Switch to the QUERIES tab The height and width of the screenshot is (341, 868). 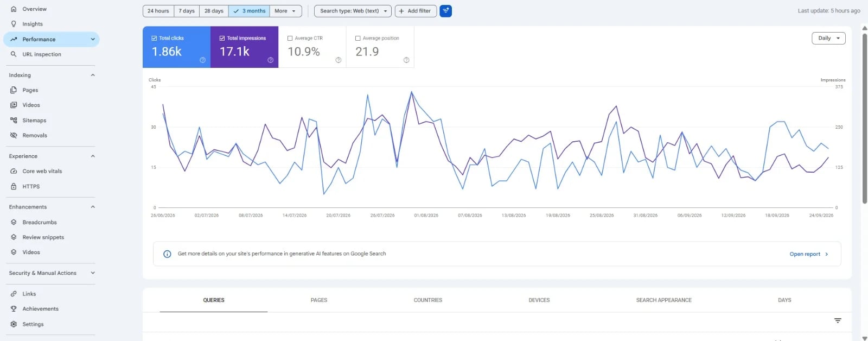214,300
